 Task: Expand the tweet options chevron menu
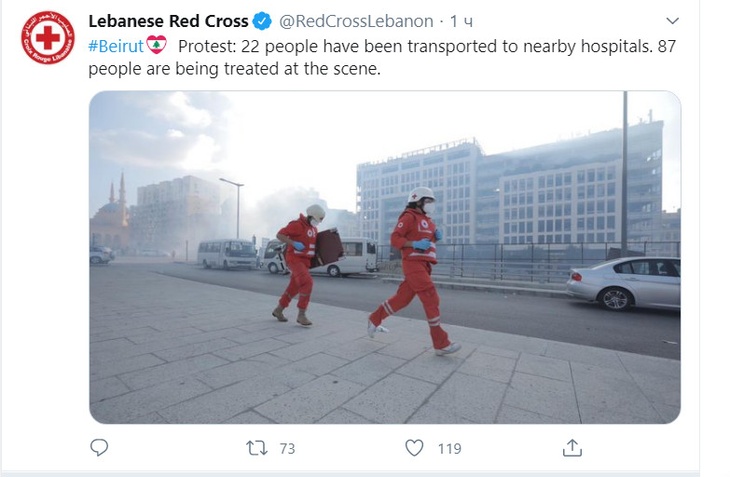coord(672,21)
